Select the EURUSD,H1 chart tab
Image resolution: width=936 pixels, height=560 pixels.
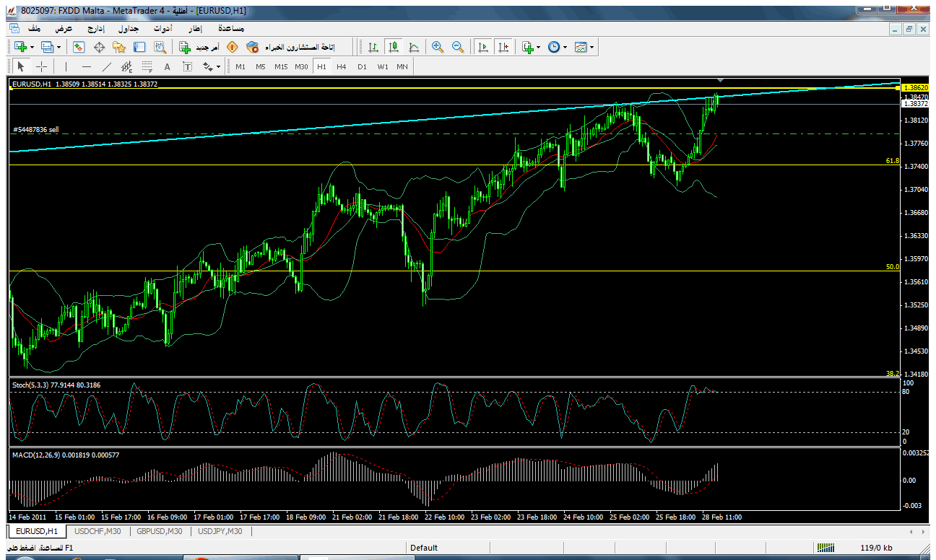(36, 531)
